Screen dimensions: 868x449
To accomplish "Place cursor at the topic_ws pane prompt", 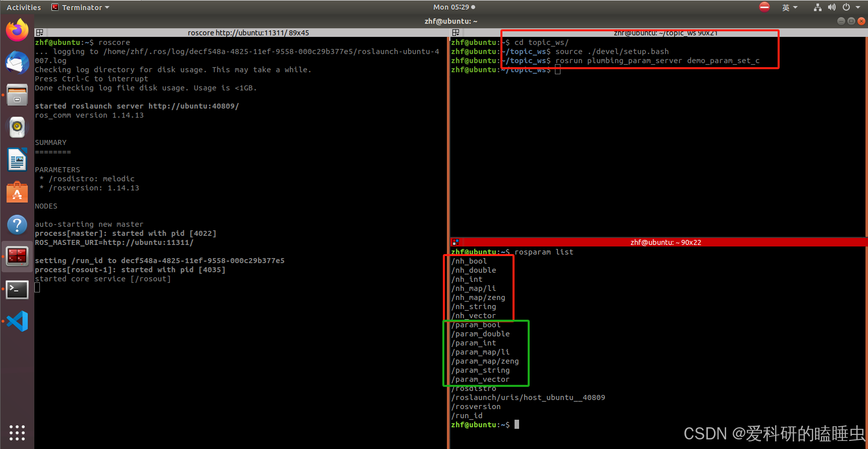I will 557,70.
